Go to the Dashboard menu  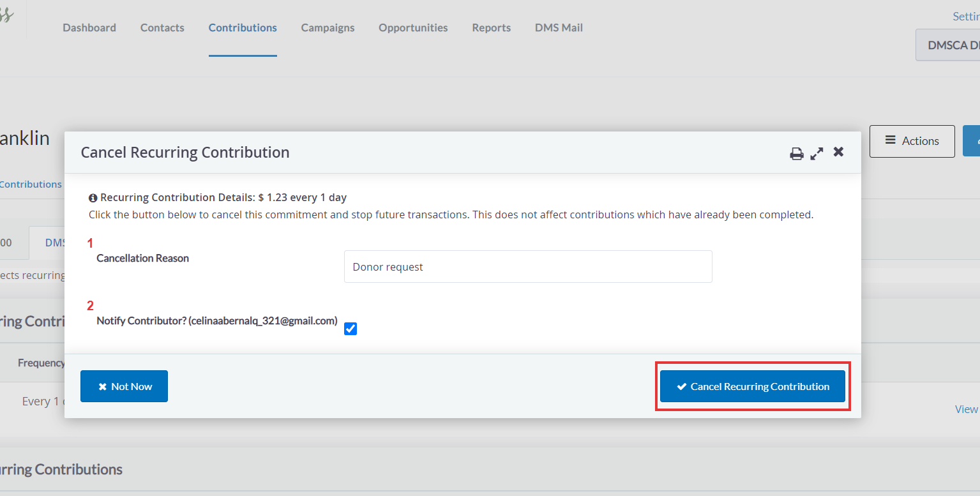point(89,28)
